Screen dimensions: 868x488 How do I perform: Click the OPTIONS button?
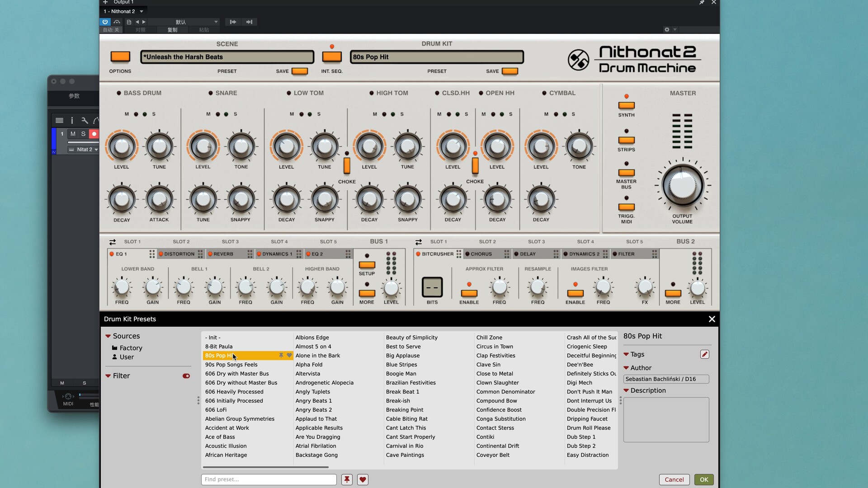[x=120, y=56]
